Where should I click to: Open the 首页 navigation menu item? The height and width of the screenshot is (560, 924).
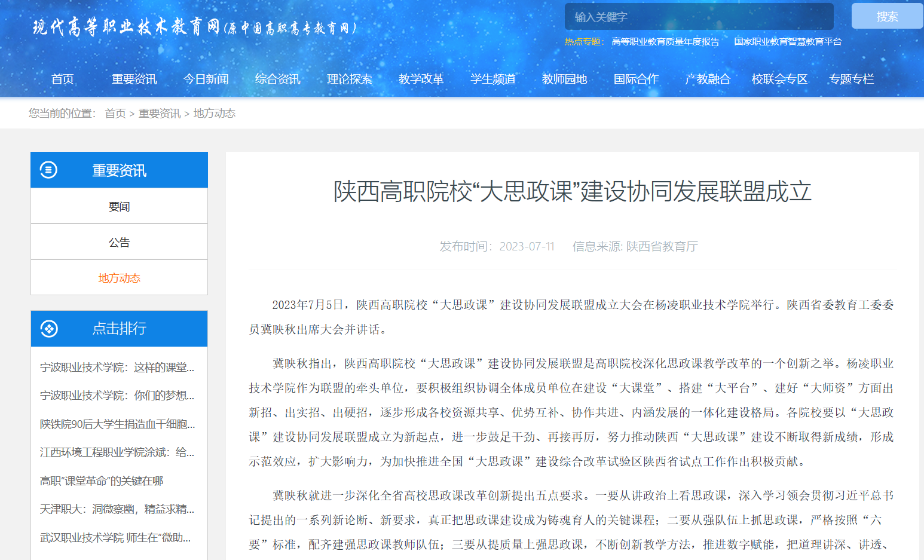62,79
